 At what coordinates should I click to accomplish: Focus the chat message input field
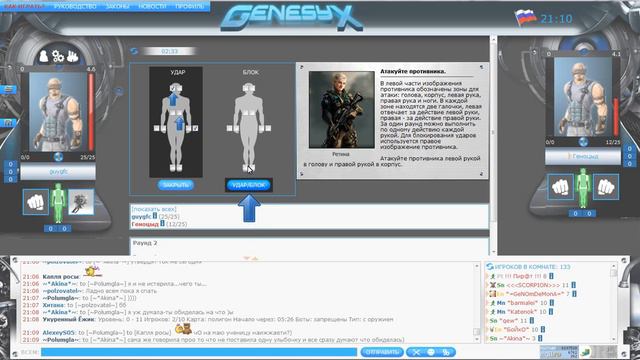coord(199,352)
